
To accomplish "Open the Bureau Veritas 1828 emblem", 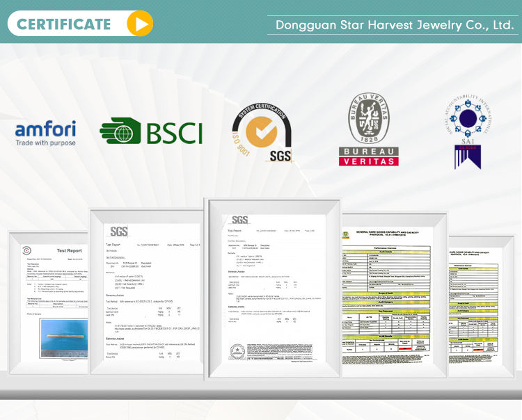I will click(368, 118).
